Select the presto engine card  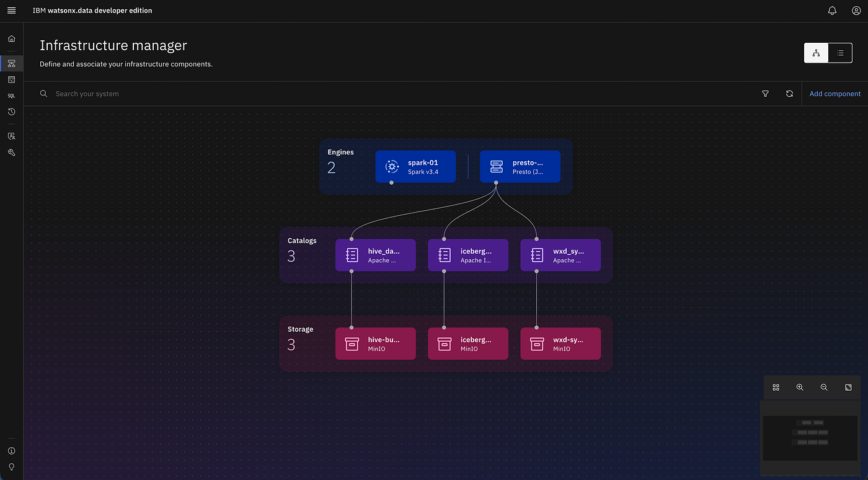[520, 167]
